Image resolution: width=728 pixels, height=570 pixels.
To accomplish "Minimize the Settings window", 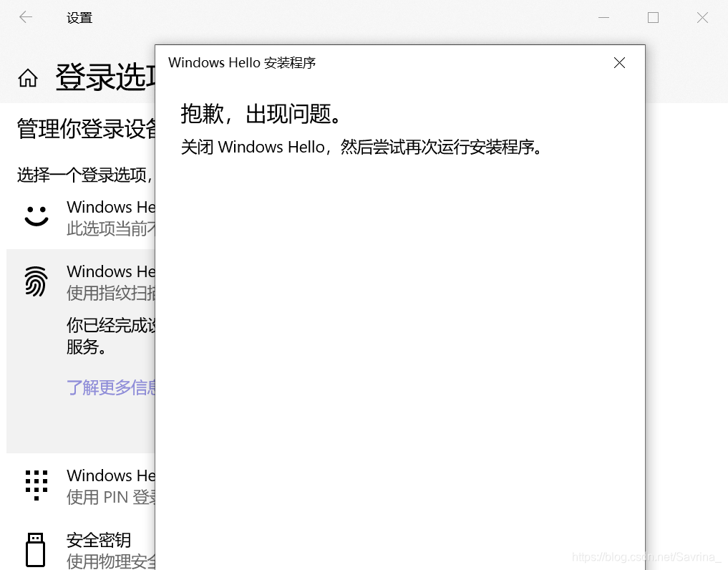I will tap(603, 18).
